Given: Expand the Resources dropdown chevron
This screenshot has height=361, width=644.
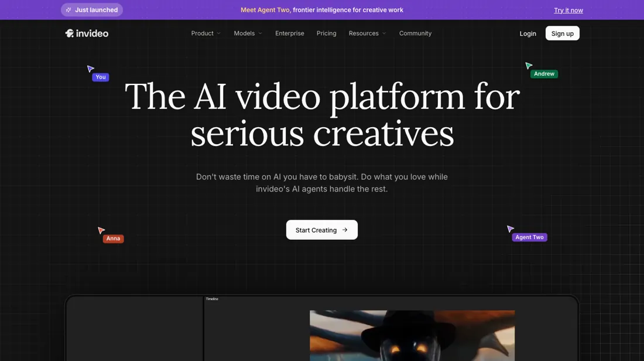Looking at the screenshot, I should (384, 33).
